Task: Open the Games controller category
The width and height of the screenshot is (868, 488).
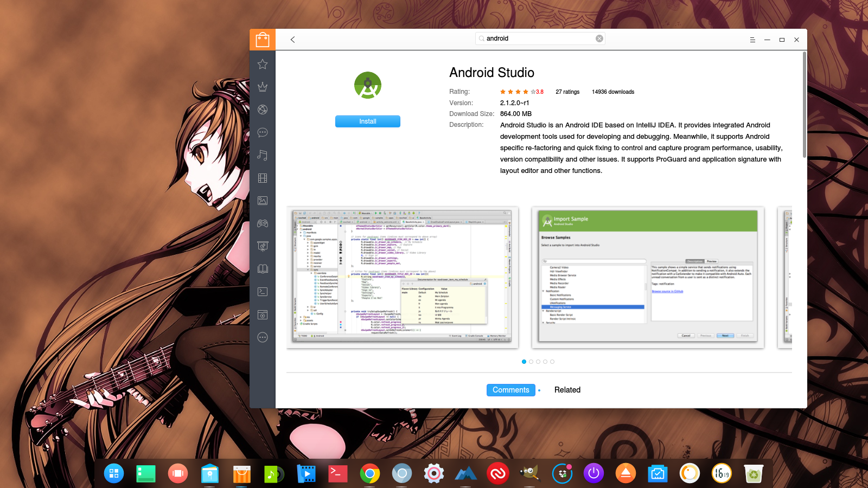Action: click(263, 223)
